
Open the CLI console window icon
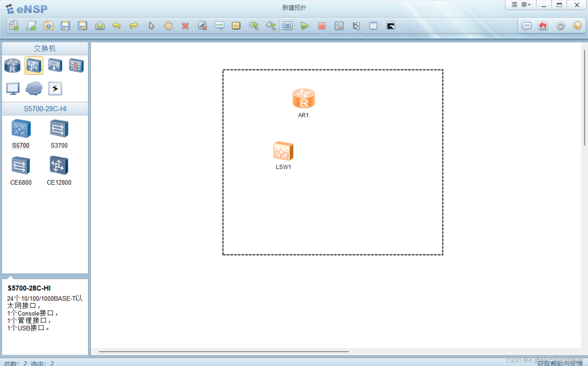[391, 26]
